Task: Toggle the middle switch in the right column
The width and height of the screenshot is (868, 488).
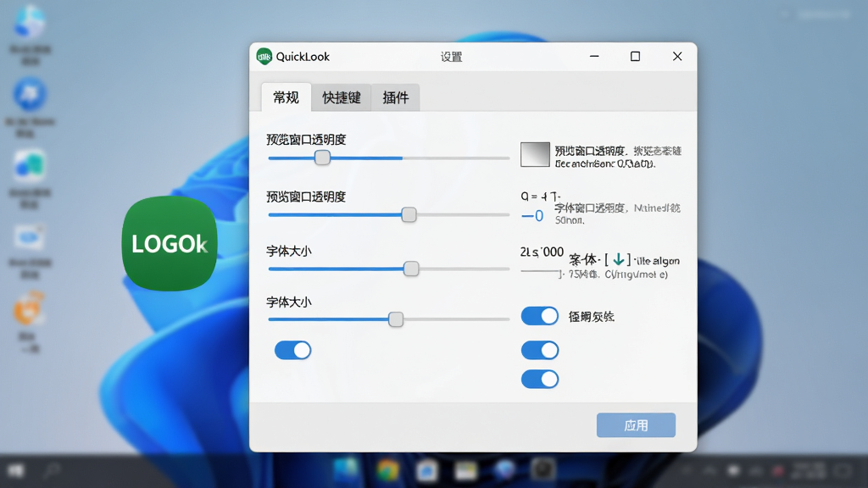Action: 540,350
